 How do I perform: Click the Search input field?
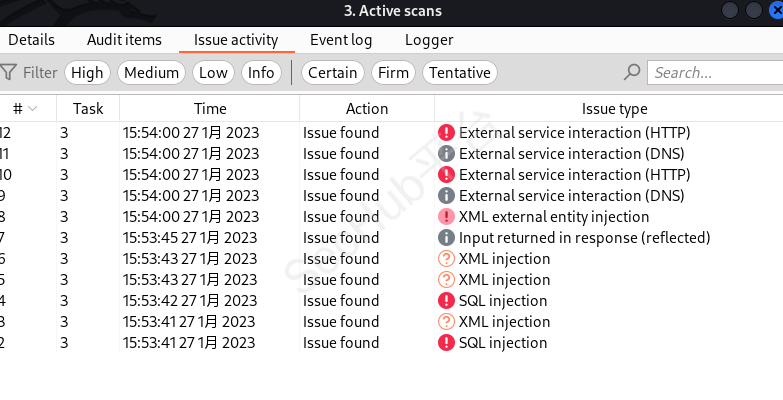point(714,72)
